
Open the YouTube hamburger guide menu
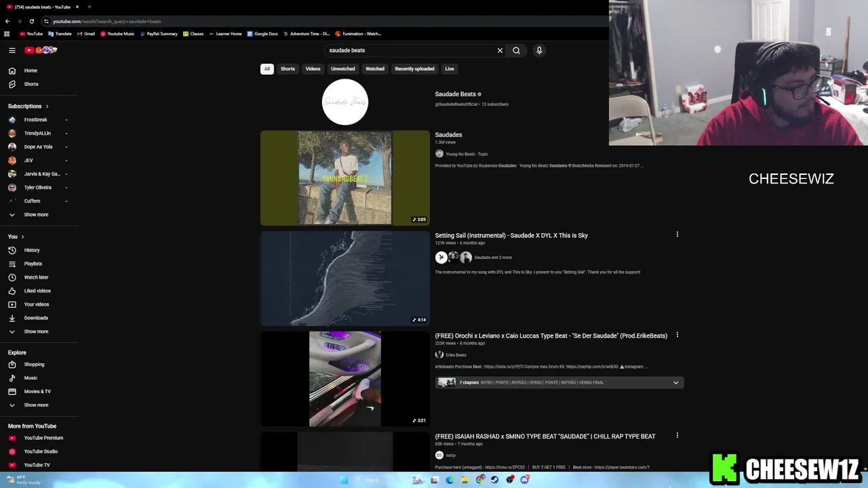pyautogui.click(x=12, y=50)
